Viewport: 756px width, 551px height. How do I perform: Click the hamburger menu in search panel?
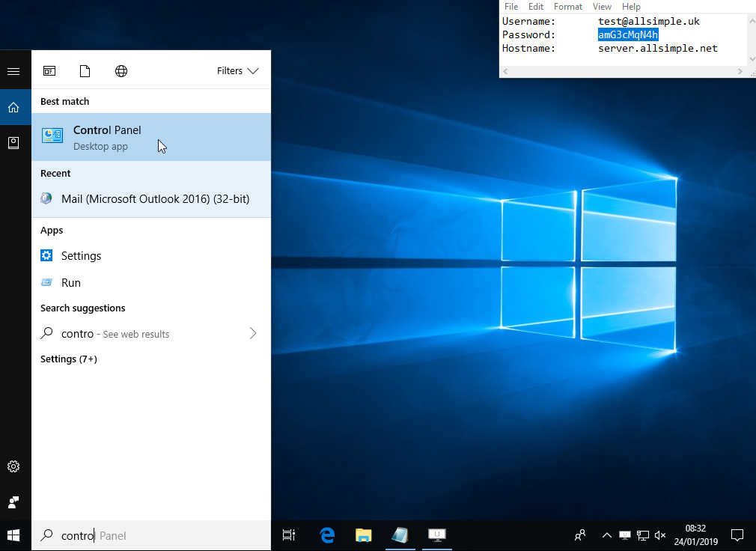(x=13, y=71)
